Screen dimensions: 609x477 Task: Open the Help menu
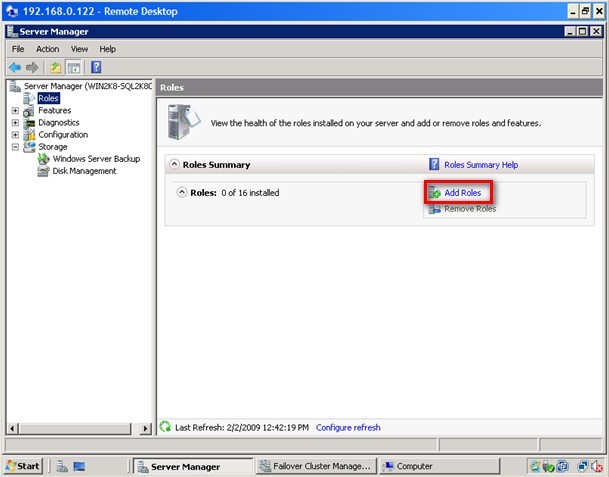(x=108, y=49)
